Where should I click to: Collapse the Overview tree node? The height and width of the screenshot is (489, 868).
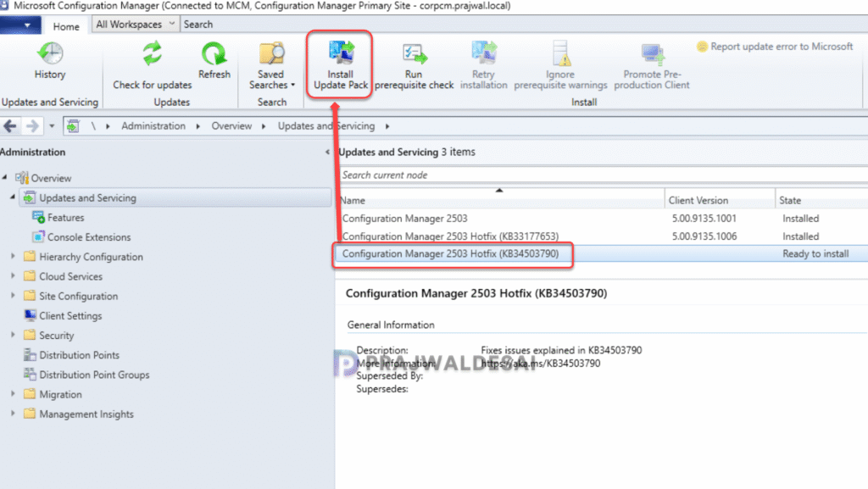pyautogui.click(x=5, y=178)
